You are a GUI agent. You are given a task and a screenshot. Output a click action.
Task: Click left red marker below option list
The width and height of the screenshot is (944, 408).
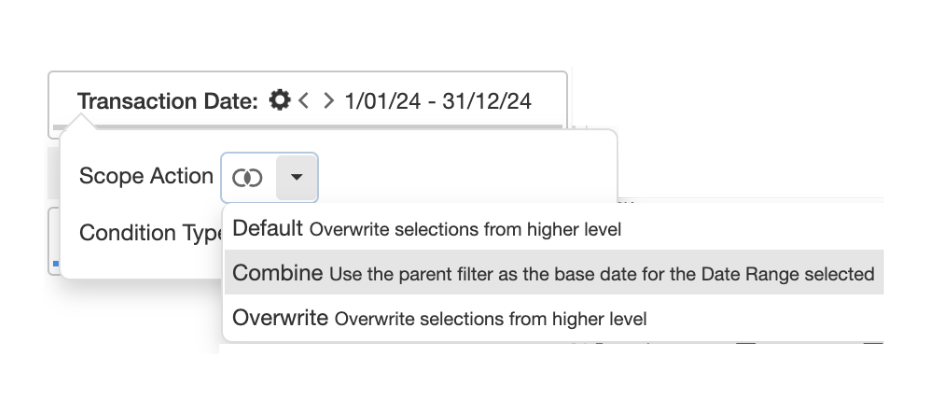tap(745, 343)
